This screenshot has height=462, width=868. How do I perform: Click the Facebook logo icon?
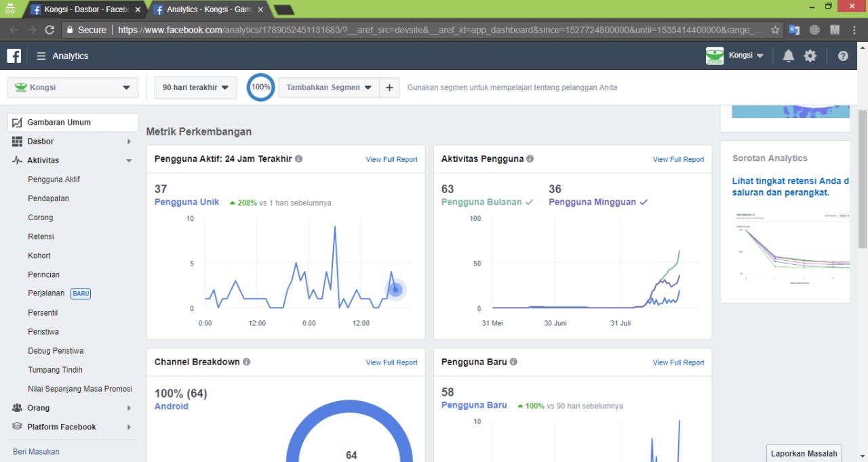[x=14, y=56]
